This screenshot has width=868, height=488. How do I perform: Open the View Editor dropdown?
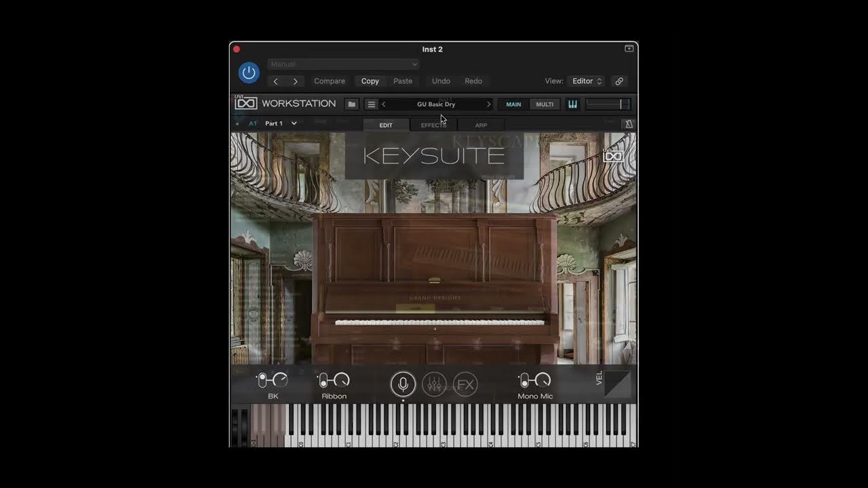tap(587, 81)
